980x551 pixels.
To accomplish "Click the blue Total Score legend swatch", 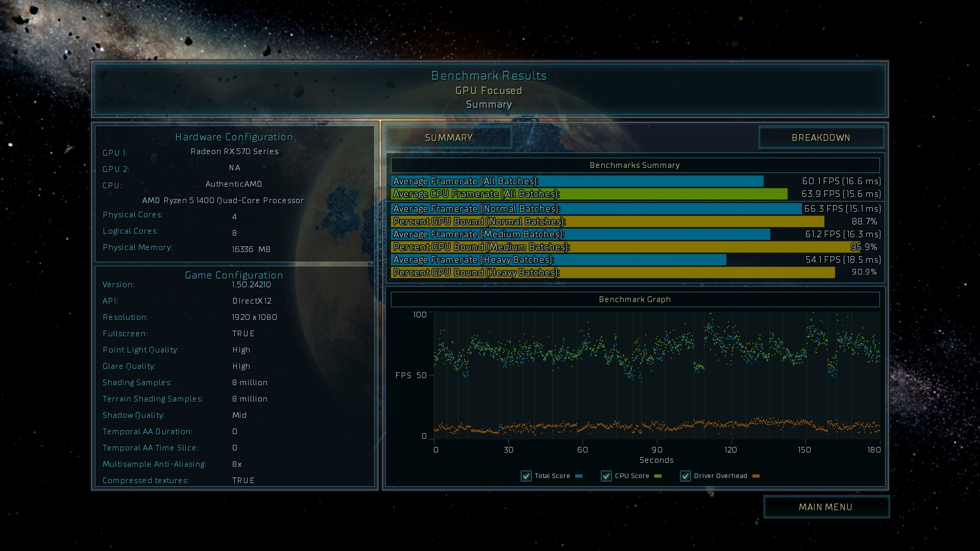I will pos(579,476).
